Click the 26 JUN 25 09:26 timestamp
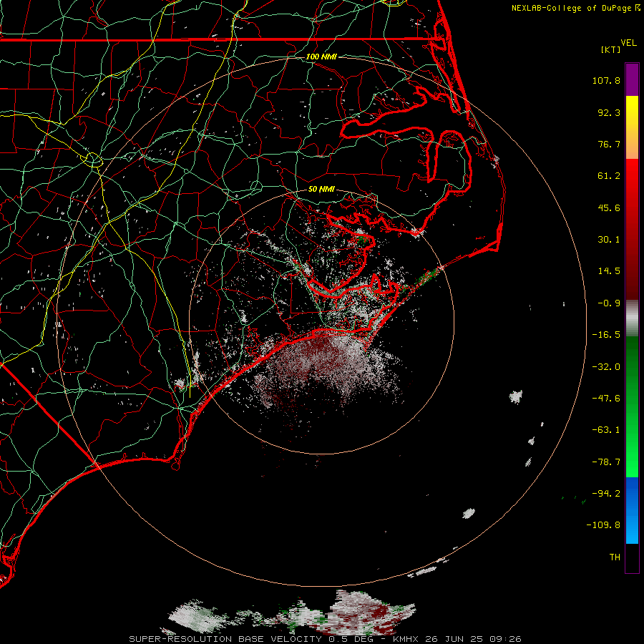Screen dimensions: 644x644 pyautogui.click(x=473, y=639)
